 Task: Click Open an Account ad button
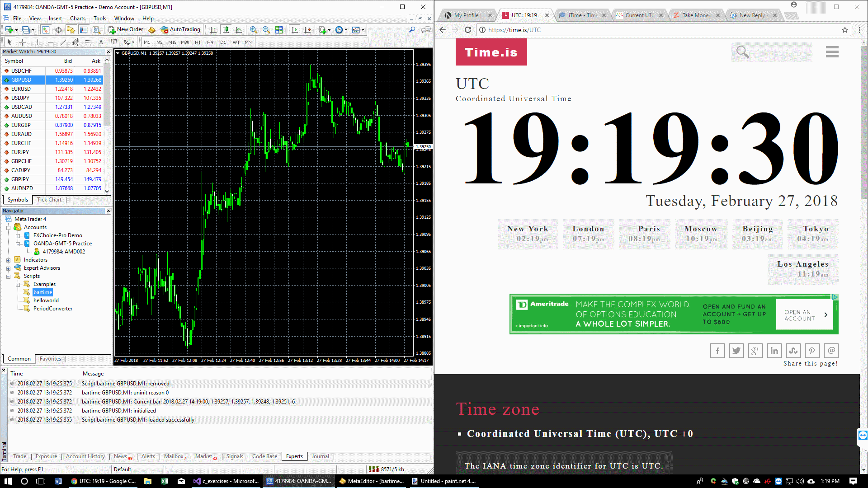805,315
